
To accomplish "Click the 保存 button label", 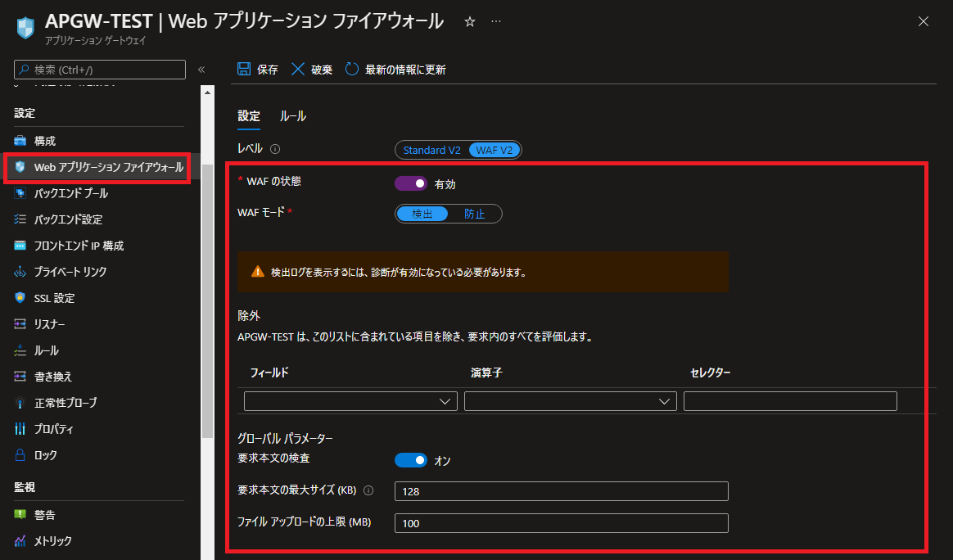I will click(x=268, y=70).
